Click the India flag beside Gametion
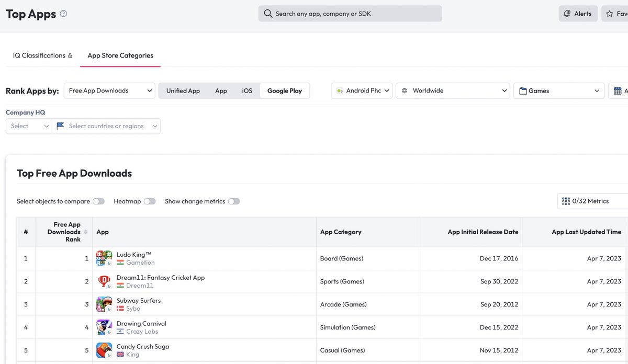Viewport: 628px width, 364px height. point(120,263)
